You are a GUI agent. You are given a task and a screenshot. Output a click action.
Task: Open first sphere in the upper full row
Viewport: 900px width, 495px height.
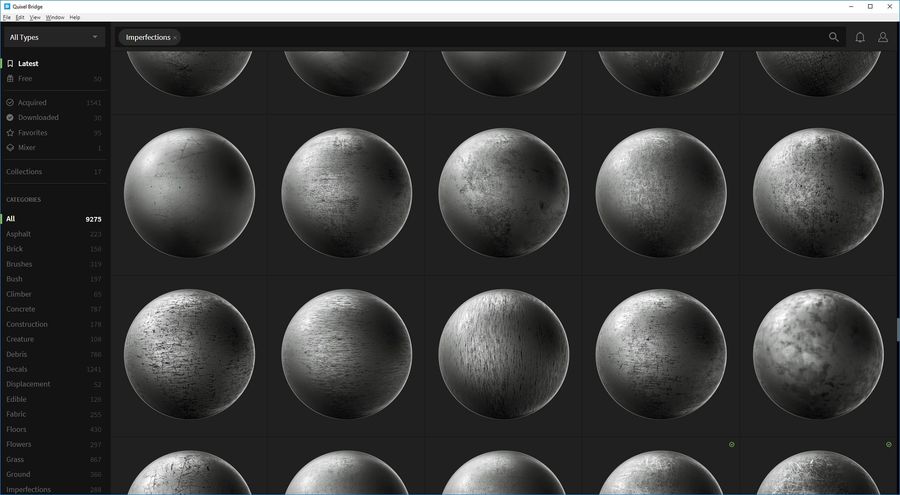(x=189, y=192)
